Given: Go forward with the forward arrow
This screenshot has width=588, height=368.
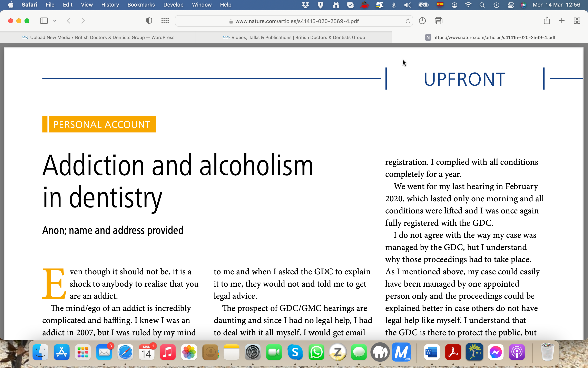Looking at the screenshot, I should tap(83, 21).
